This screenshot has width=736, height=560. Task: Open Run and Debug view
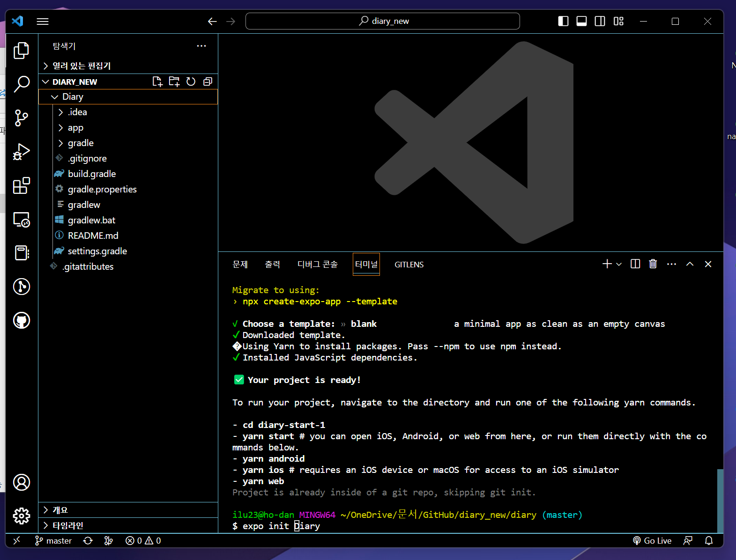pyautogui.click(x=22, y=152)
